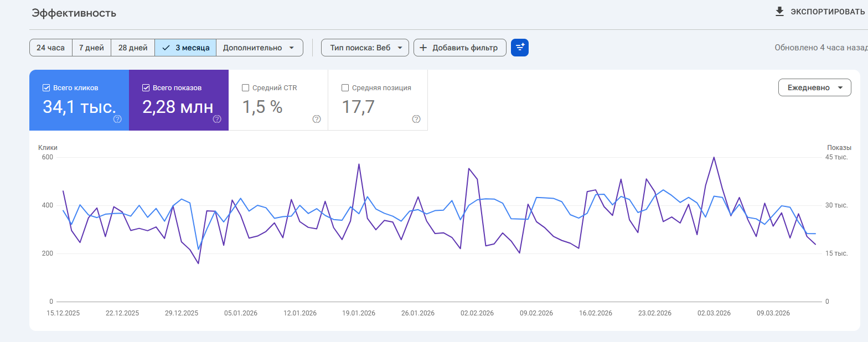
Task: Select the 28 дней period tab
Action: 133,48
